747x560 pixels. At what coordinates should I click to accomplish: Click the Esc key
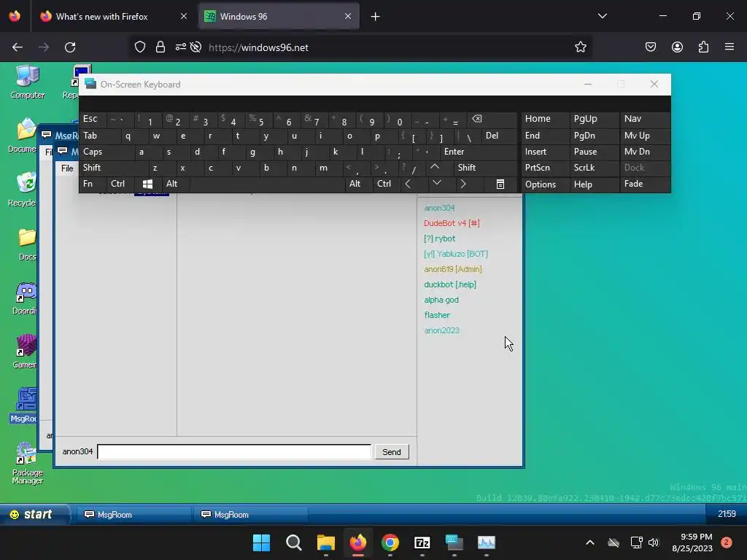pos(93,119)
